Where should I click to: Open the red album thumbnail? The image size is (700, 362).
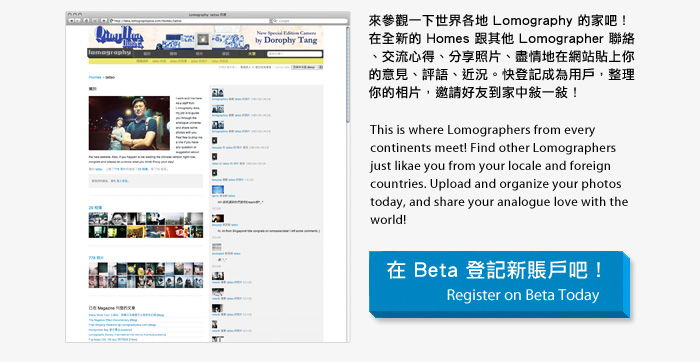[x=174, y=232]
